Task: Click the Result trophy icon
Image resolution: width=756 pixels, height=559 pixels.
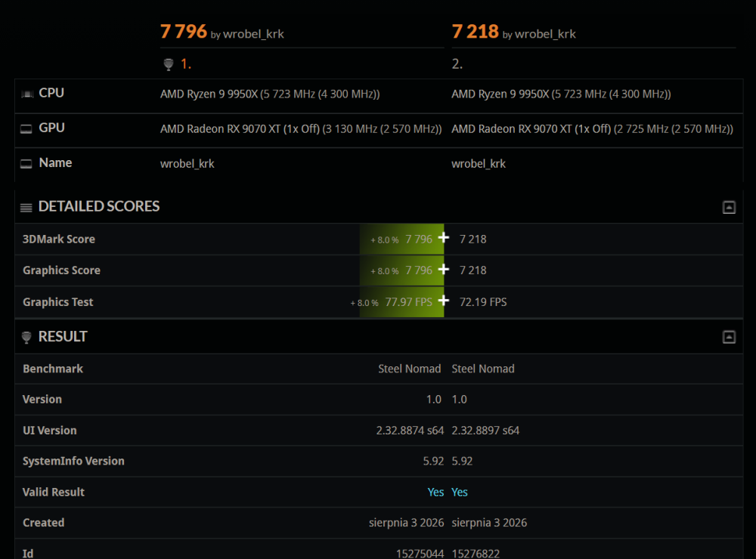Action: 26,338
